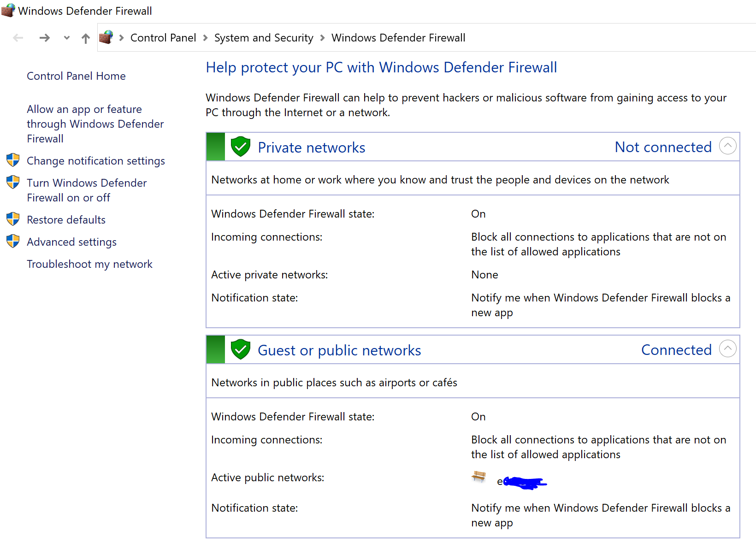Click the Windows Defender Firewall shield icon next to Change notification settings
Viewport: 756px width, 543px height.
point(12,160)
